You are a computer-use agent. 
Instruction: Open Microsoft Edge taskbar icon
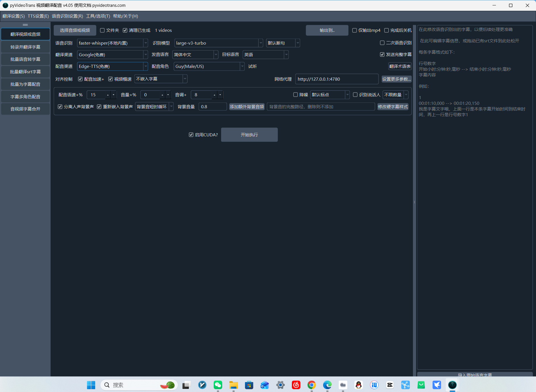click(x=327, y=385)
